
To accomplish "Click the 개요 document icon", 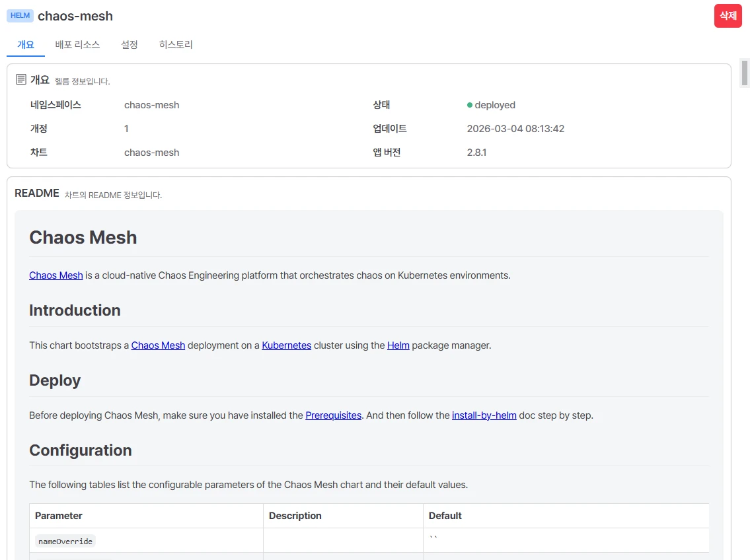I will tap(21, 79).
